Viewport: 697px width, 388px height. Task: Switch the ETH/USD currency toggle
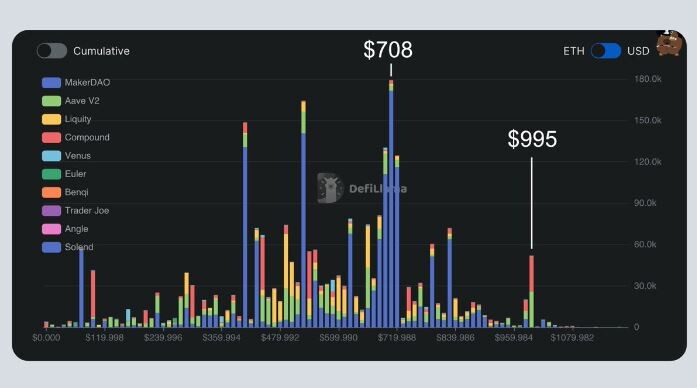[x=606, y=51]
